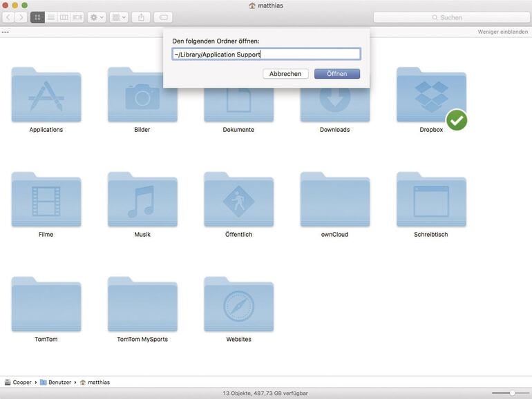Click the folder path text field
This screenshot has width=532, height=399.
tap(266, 54)
